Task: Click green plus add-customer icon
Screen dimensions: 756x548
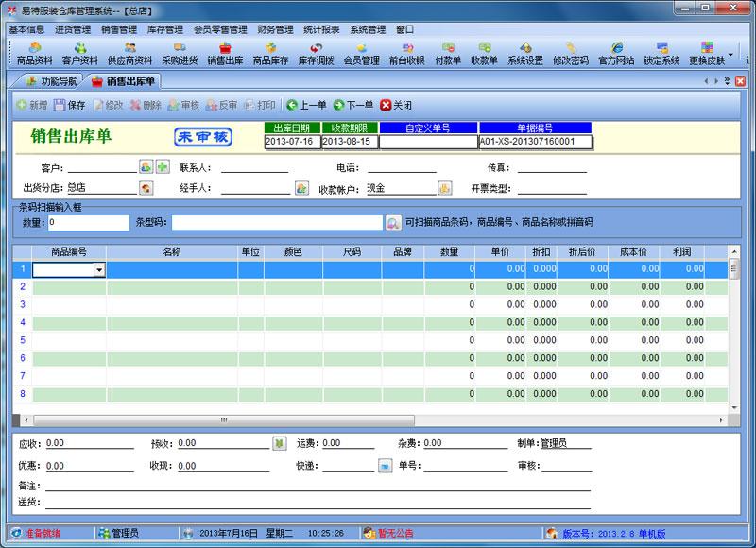Action: click(x=163, y=166)
